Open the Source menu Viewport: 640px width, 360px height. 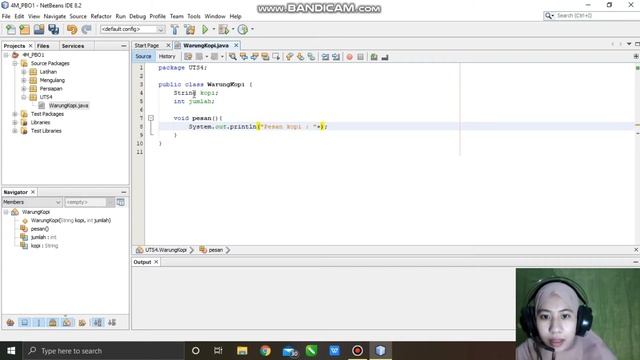click(x=78, y=16)
